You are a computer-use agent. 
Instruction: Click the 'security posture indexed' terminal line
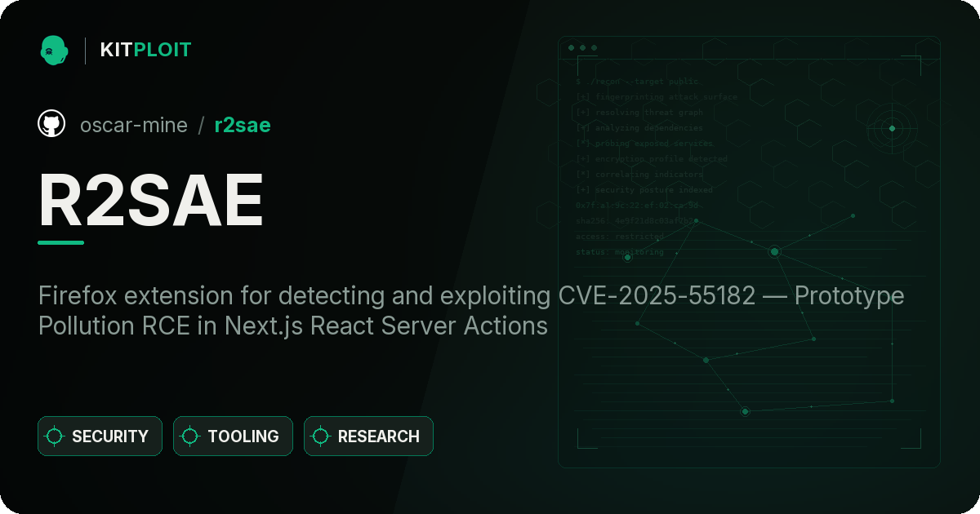coord(644,190)
